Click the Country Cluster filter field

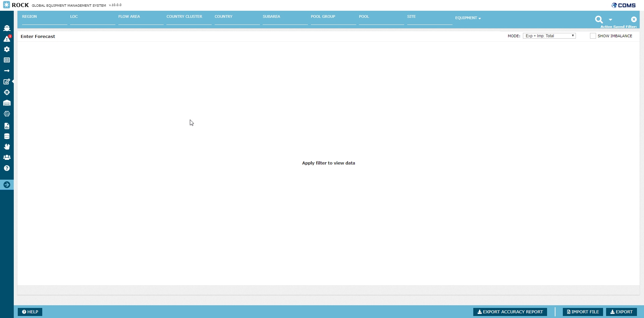coord(189,20)
